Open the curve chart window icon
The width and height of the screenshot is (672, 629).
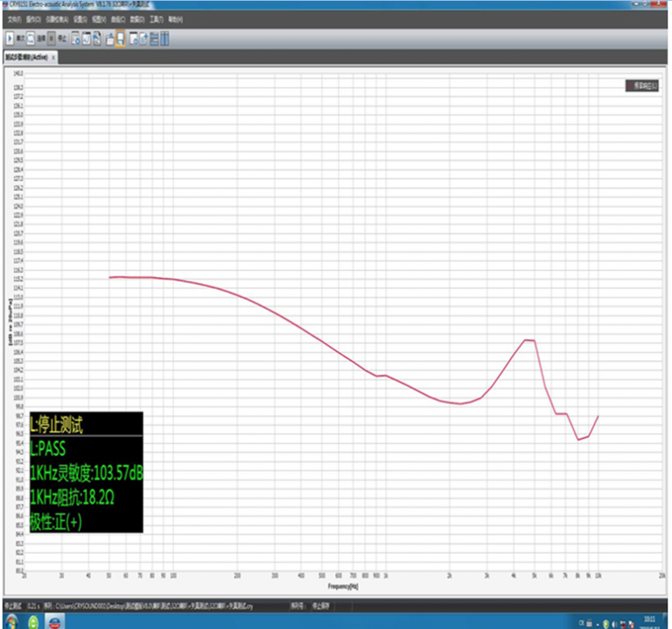(86, 39)
